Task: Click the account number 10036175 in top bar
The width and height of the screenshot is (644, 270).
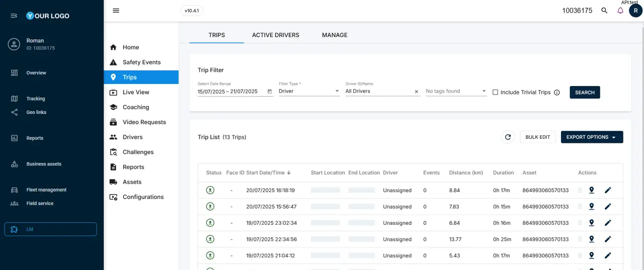Action: point(577,11)
